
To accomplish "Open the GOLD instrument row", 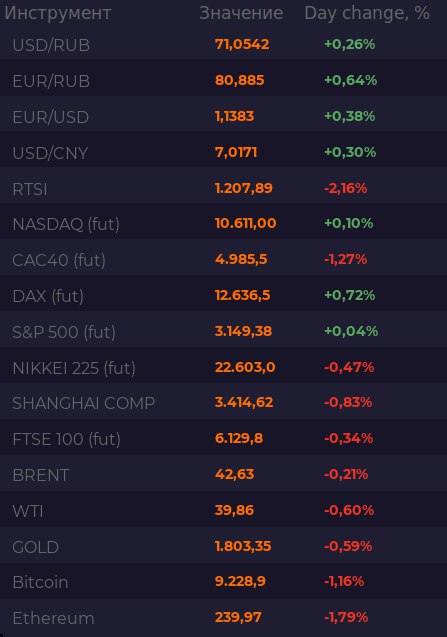I will pos(224,546).
